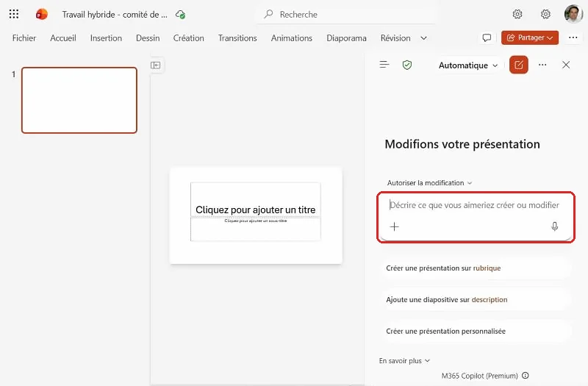The width and height of the screenshot is (588, 386).
Task: Click the M365 Copilot (Premium) label
Action: click(480, 376)
